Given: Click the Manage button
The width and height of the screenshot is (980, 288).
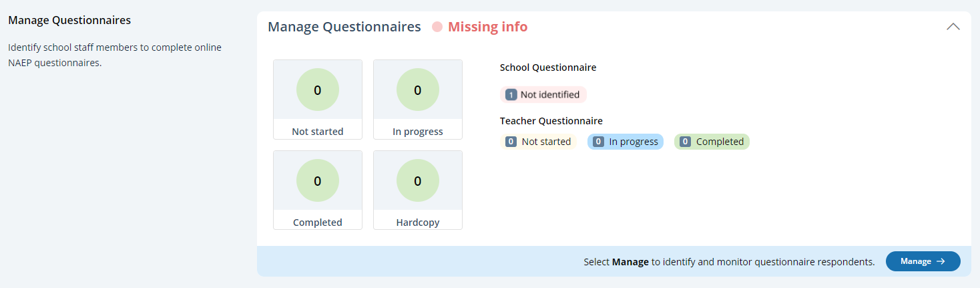Looking at the screenshot, I should tap(923, 261).
